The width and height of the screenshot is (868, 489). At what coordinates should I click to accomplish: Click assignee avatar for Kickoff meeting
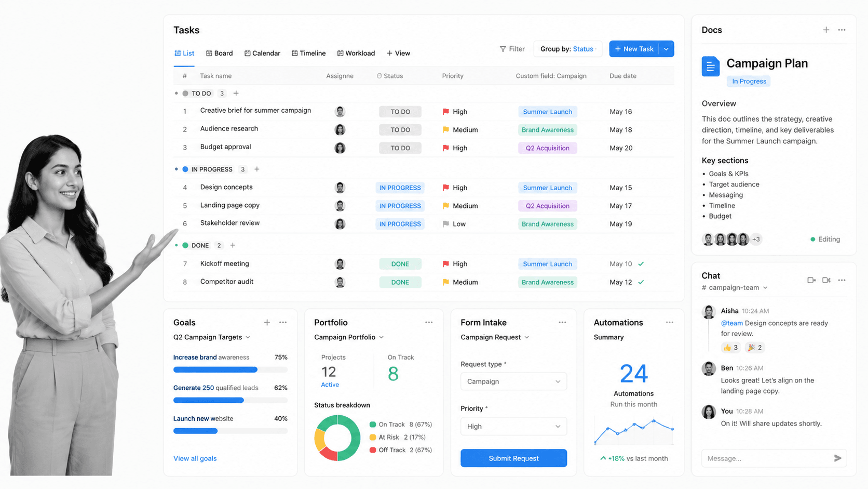click(340, 264)
